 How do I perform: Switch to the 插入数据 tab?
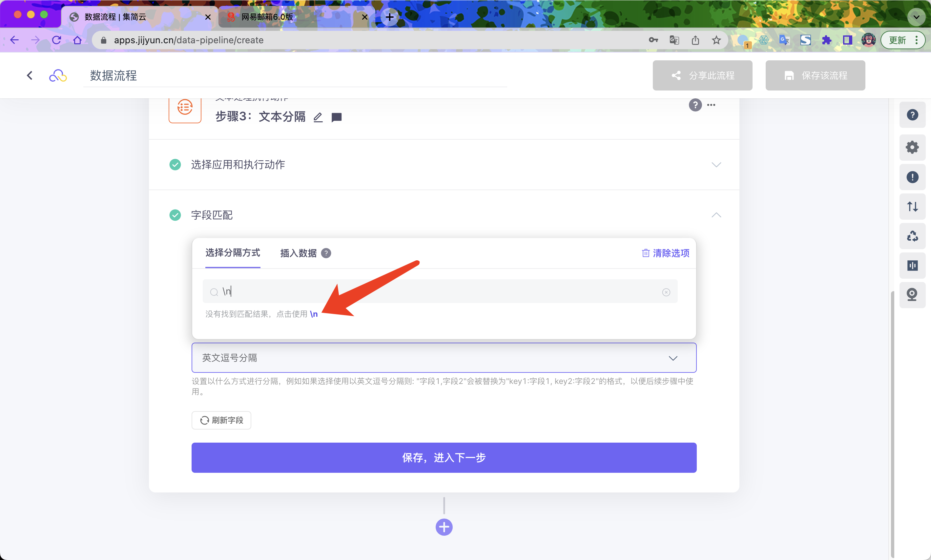pyautogui.click(x=298, y=253)
